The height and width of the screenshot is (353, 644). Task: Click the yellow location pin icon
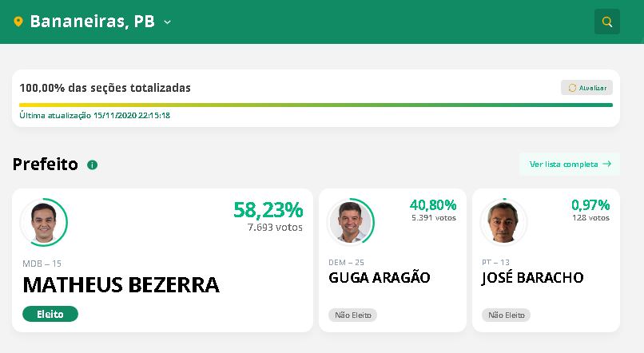point(18,22)
